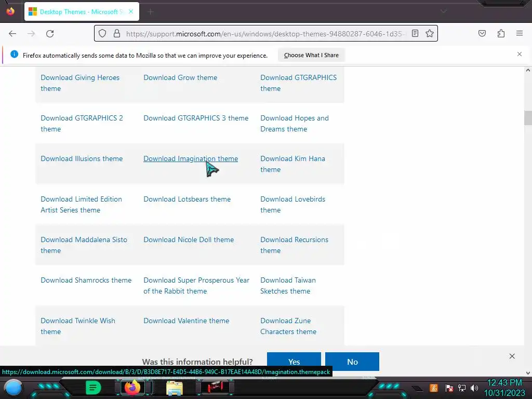This screenshot has height=399, width=532.
Task: View site security padlock info
Action: 117,33
